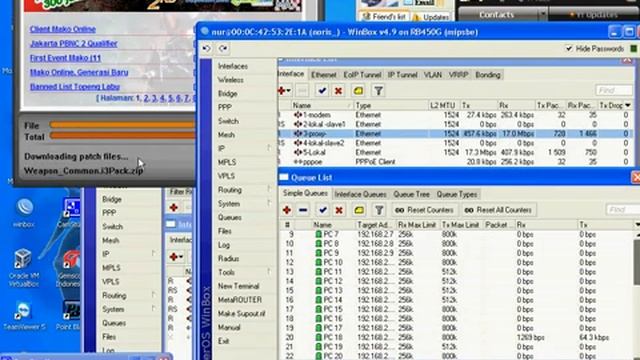Click the disable red X in Interface List toolbar
This screenshot has width=640, height=360.
338,91
